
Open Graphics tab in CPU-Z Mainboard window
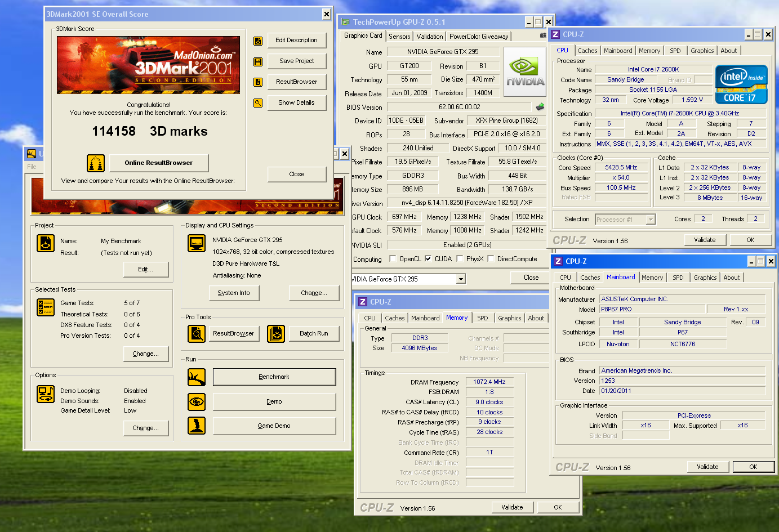click(x=705, y=278)
